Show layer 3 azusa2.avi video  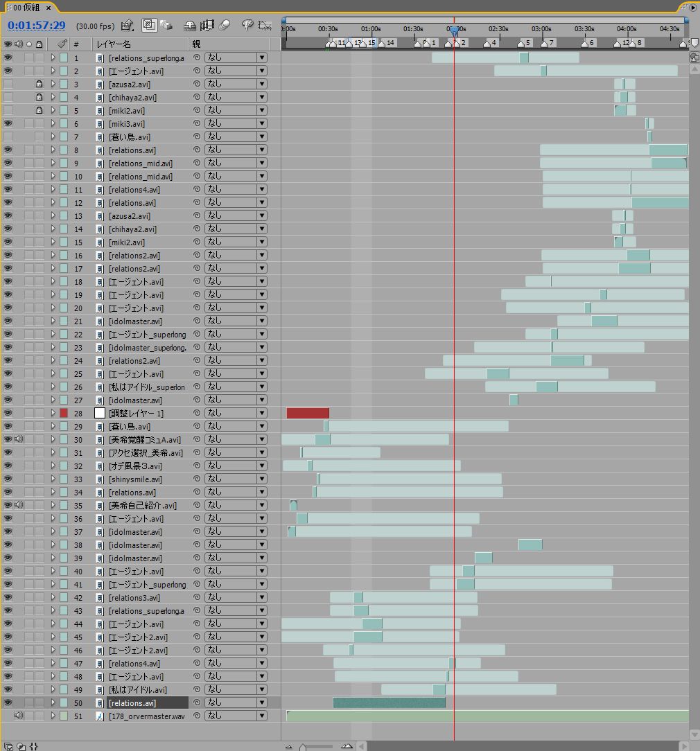(x=8, y=84)
